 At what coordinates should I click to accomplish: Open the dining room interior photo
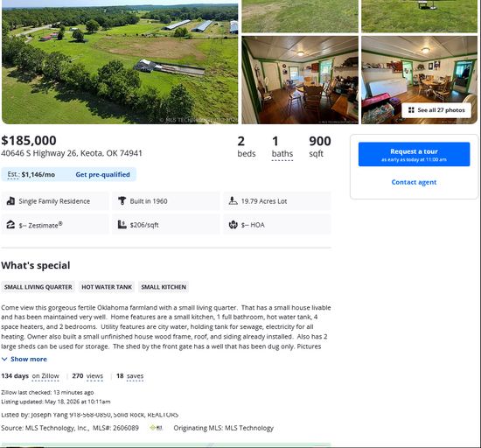(300, 80)
